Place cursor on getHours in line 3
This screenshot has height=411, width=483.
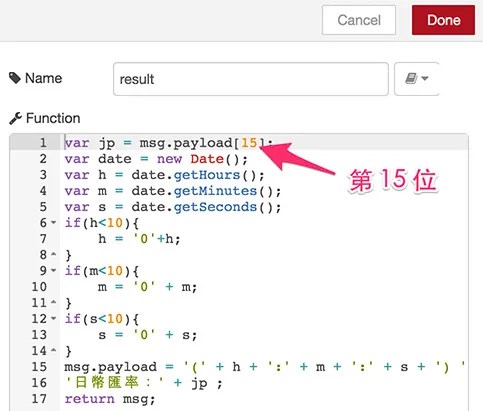207,175
